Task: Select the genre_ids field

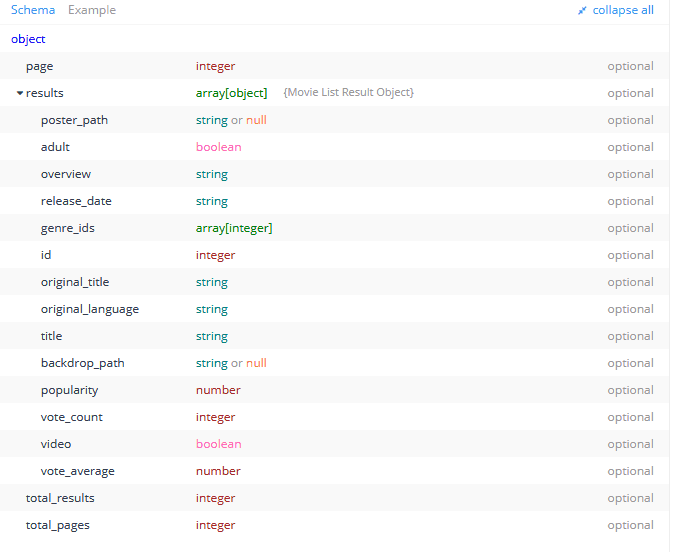Action: [68, 228]
